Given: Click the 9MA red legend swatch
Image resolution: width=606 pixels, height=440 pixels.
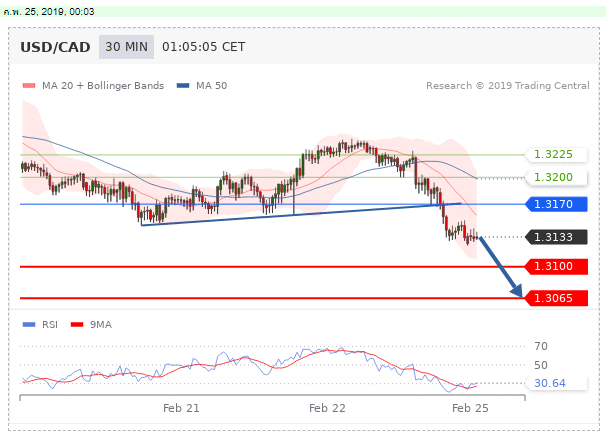Looking at the screenshot, I should (x=77, y=324).
